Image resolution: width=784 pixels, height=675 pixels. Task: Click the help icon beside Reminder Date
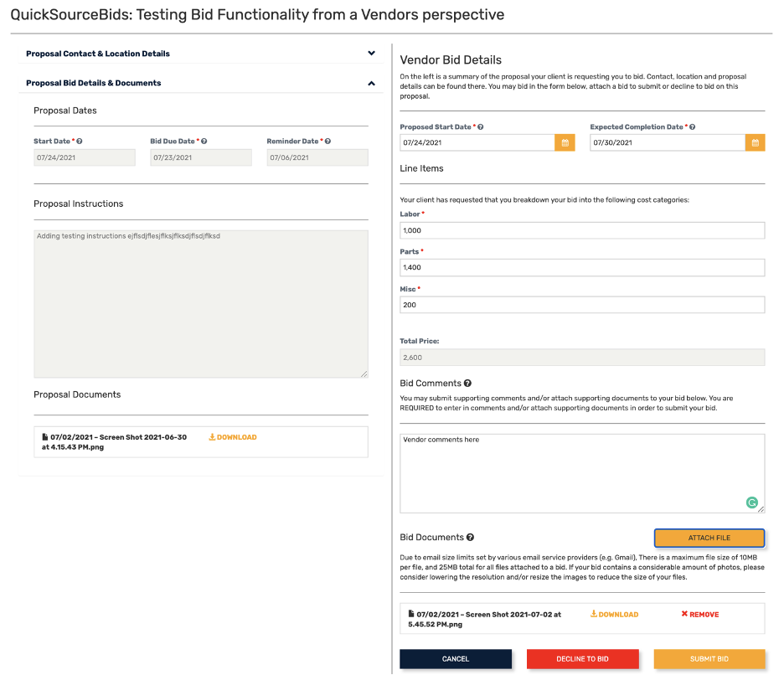pyautogui.click(x=328, y=142)
